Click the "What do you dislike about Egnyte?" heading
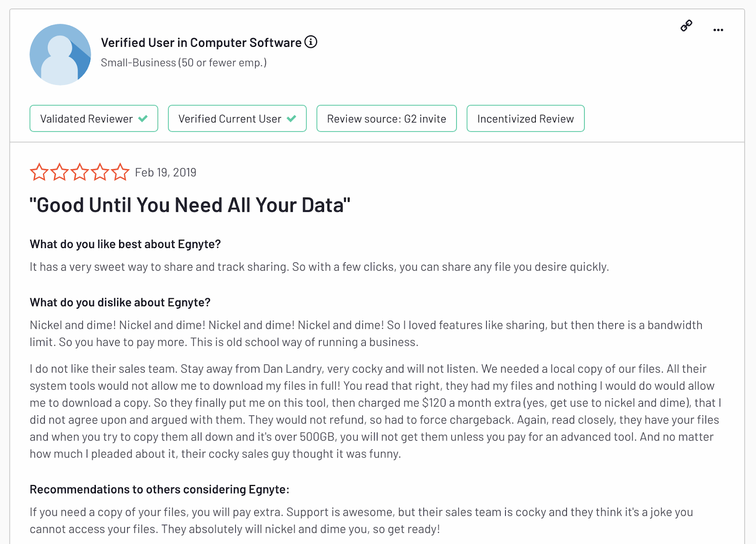The image size is (756, 544). (x=120, y=302)
